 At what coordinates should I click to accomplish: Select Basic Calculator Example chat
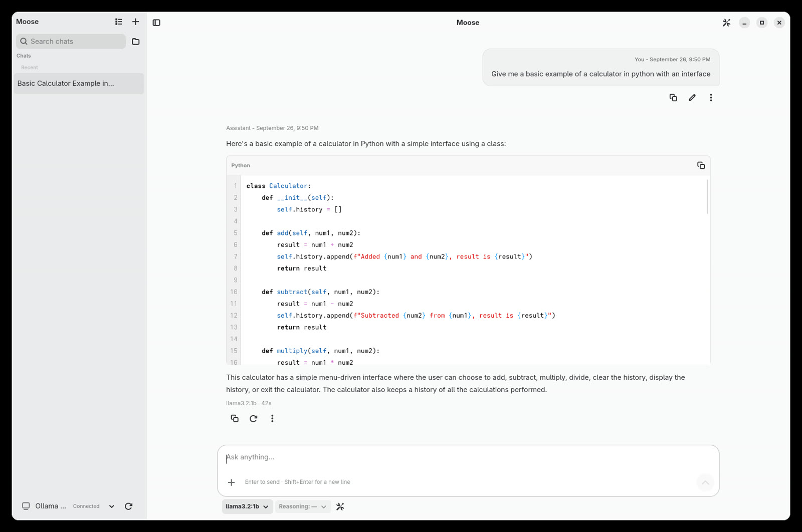79,83
